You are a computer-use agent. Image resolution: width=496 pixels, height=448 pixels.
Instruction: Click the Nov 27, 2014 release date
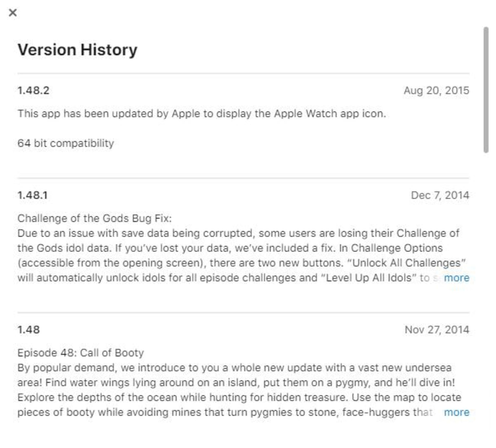pyautogui.click(x=437, y=330)
